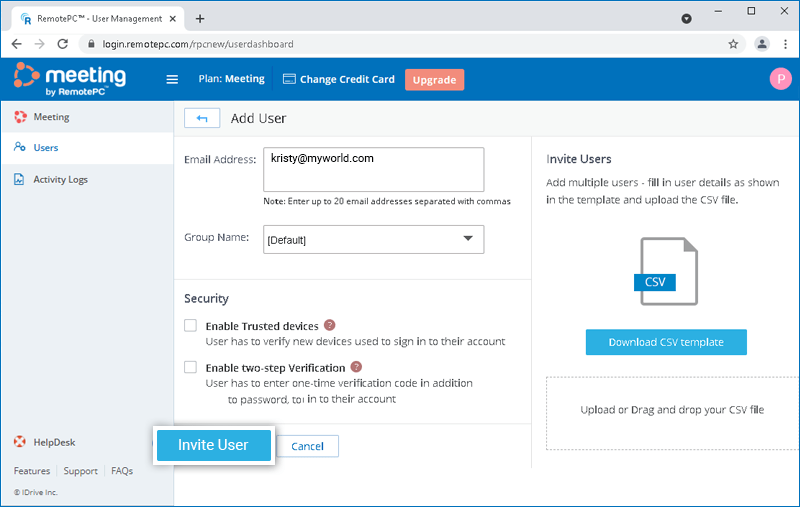Click the profile avatar P icon
This screenshot has width=800, height=507.
click(780, 79)
